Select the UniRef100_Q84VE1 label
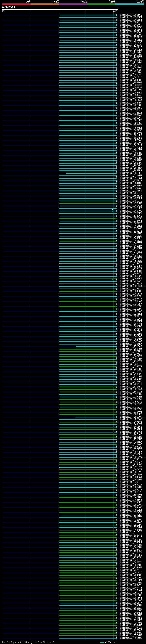The width and height of the screenshot is (146, 644). point(131,93)
